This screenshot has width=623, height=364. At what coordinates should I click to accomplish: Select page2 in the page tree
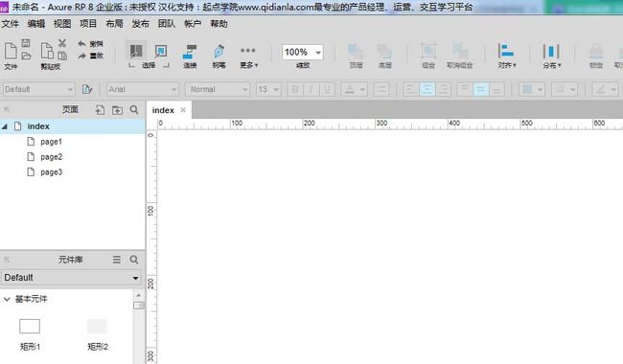tap(51, 157)
